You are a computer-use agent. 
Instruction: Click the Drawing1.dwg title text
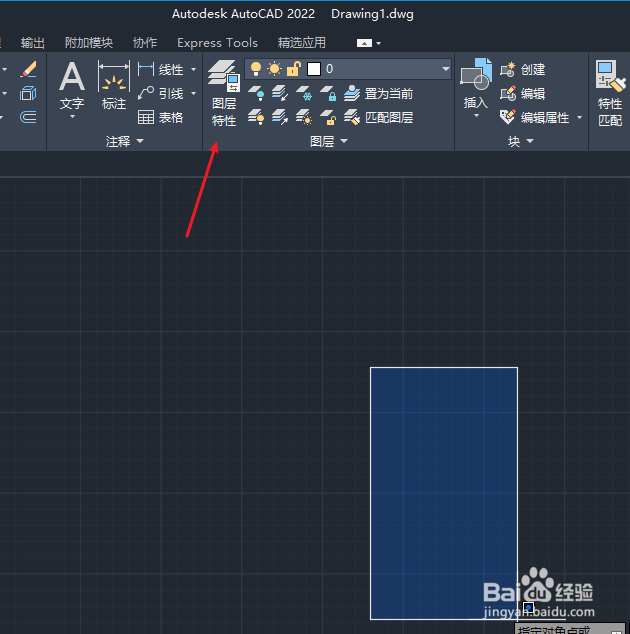tap(372, 14)
